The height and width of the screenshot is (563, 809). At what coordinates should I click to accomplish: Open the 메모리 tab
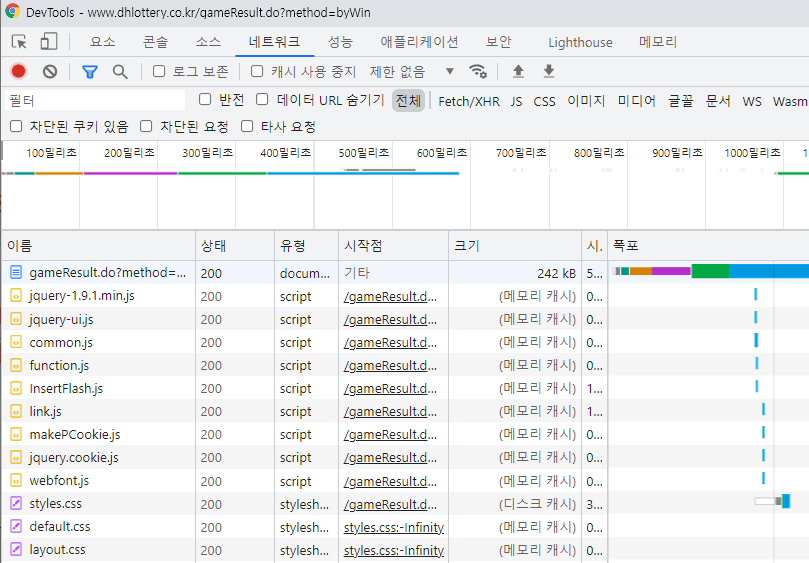click(x=658, y=42)
